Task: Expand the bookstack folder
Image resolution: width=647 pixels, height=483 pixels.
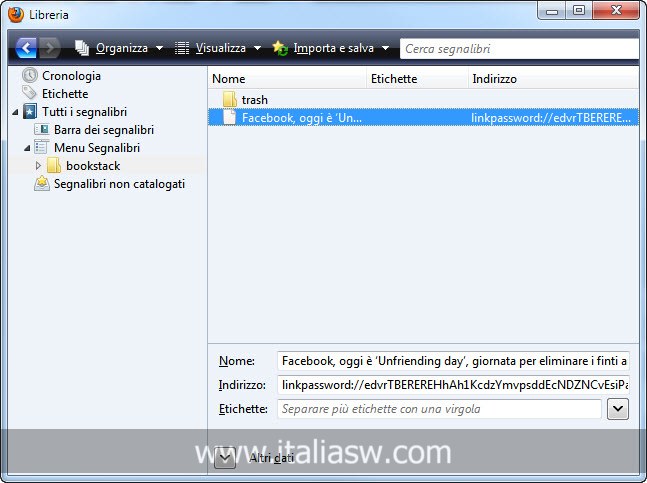Action: 38,166
